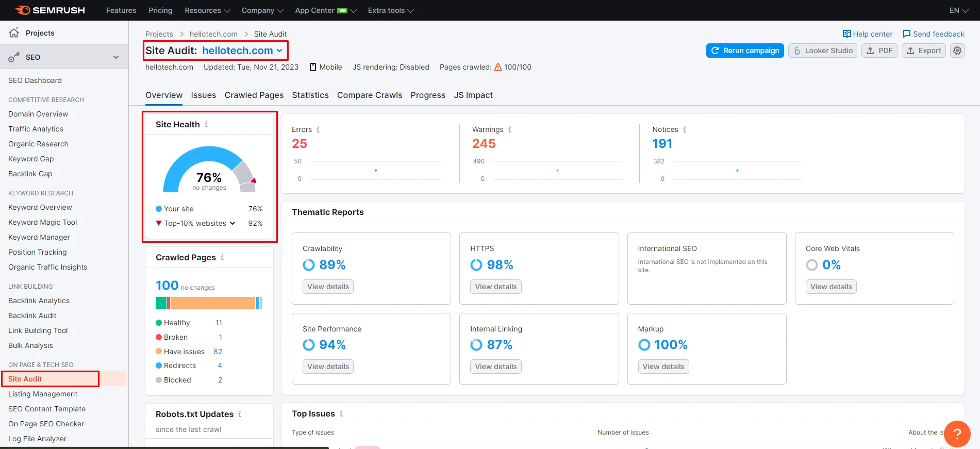View details of Internal Linking
The width and height of the screenshot is (980, 449).
coord(496,367)
